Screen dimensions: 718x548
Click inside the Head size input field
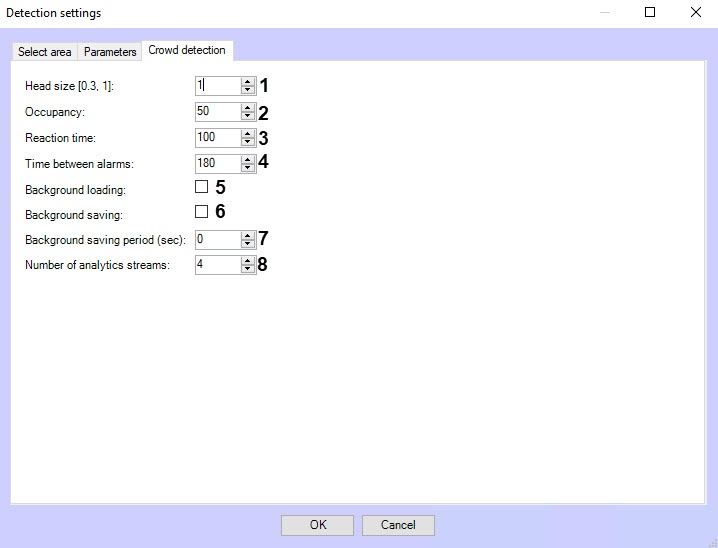pos(218,86)
